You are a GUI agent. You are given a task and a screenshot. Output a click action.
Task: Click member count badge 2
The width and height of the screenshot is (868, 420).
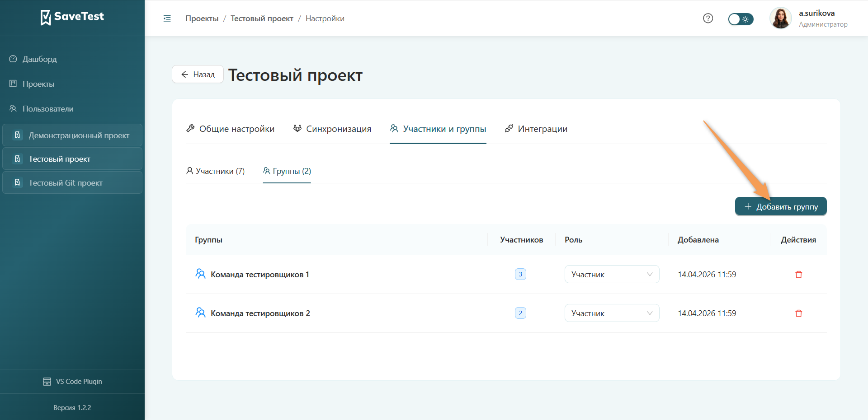click(520, 313)
